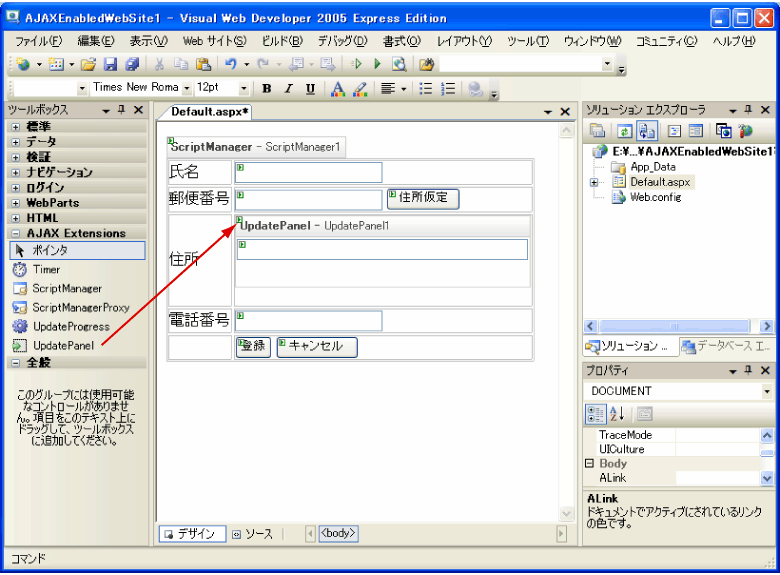The height and width of the screenshot is (575, 780).
Task: Click the <body> tag selector
Action: point(338,533)
